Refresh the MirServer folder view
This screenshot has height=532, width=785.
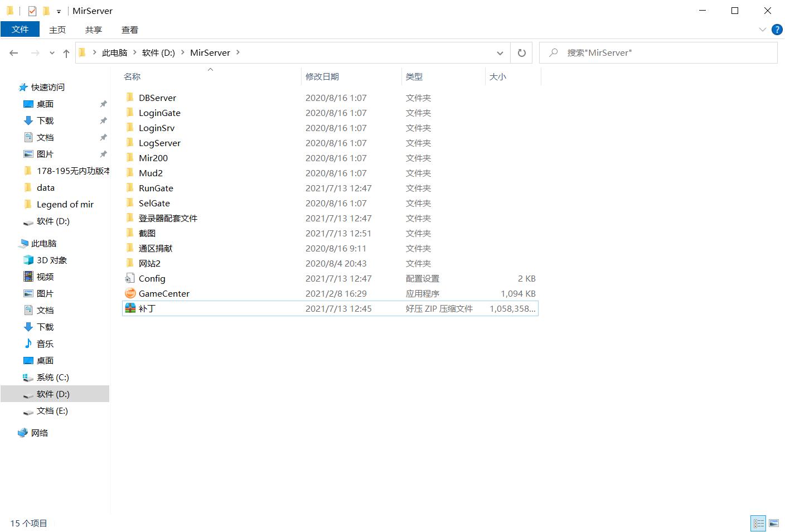point(521,53)
